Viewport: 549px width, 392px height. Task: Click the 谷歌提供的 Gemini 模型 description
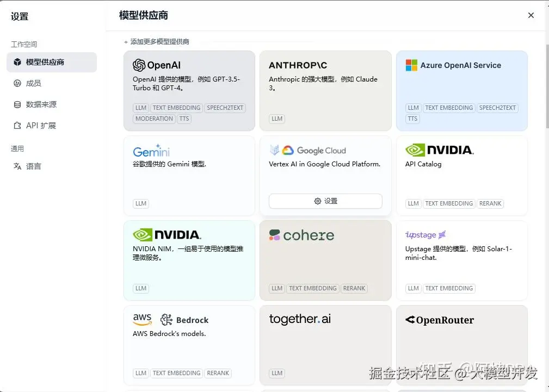(x=169, y=164)
